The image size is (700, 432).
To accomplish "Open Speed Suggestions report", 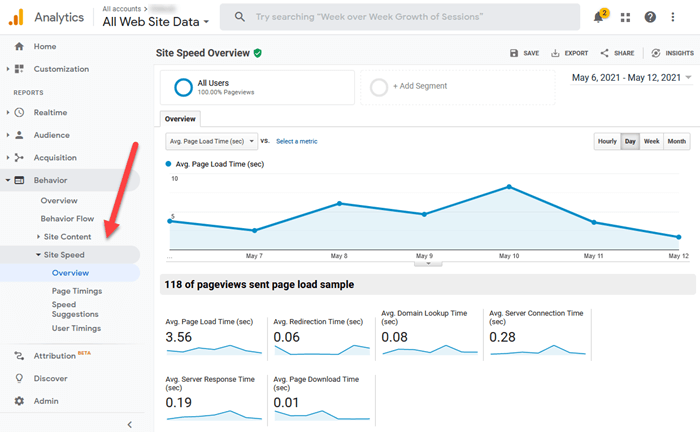I will 75,309.
